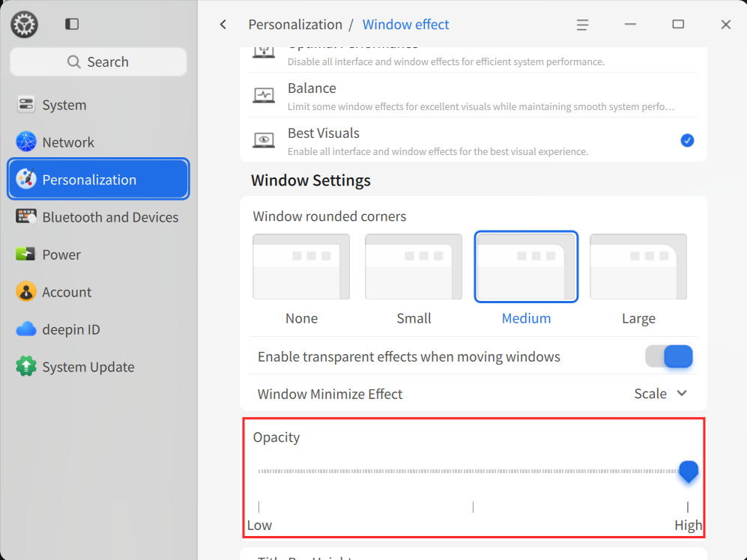747x560 pixels.
Task: Open Power settings in sidebar
Action: (99, 255)
